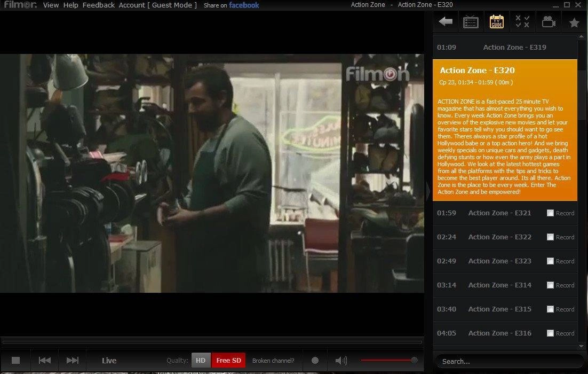Open the Help menu

tap(70, 5)
